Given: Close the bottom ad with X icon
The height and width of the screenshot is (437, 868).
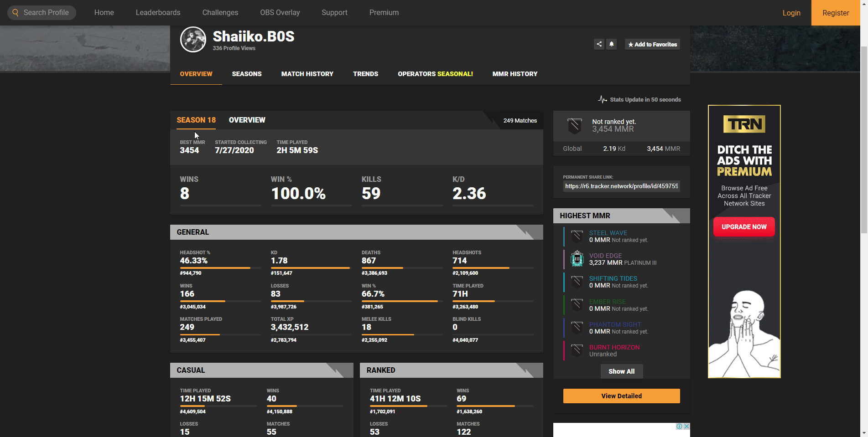Looking at the screenshot, I should (686, 427).
